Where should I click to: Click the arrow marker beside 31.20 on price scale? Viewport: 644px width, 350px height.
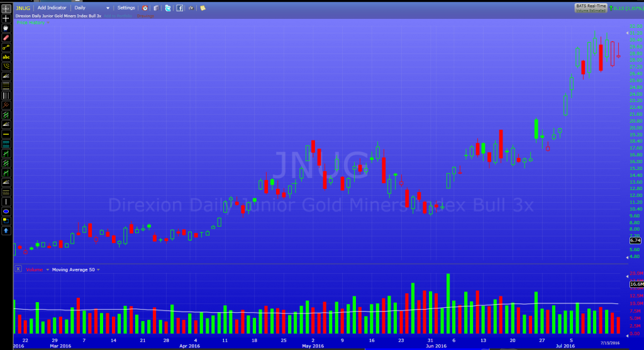[627, 33]
